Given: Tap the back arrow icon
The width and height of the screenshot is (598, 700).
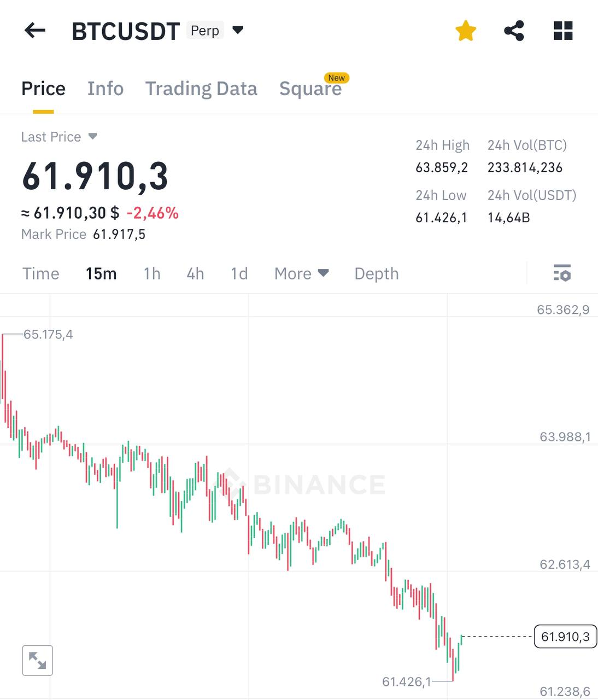Looking at the screenshot, I should [x=35, y=31].
